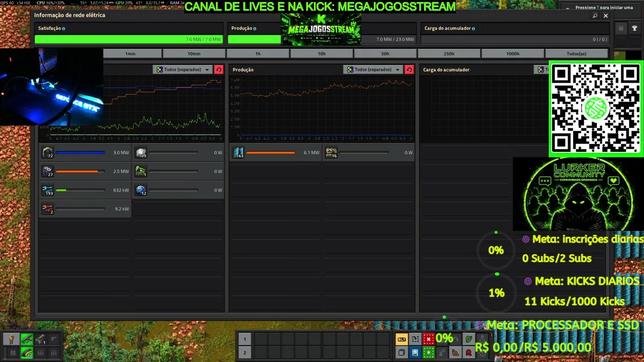Click the trophy icon in the top right
644x362 pixels.
634,28
